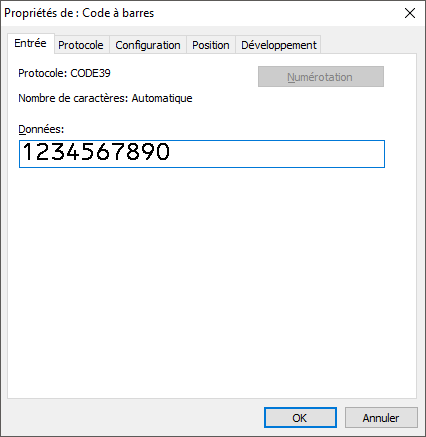Click the "Propriétés de : Code à barres" title
The image size is (426, 437).
tap(79, 13)
